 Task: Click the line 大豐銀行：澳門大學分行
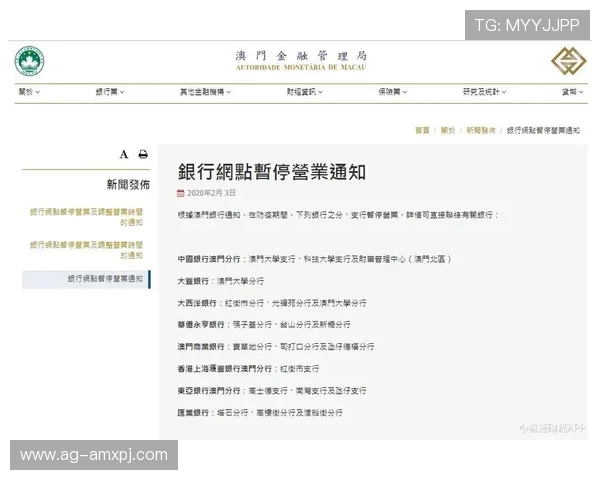[220, 281]
